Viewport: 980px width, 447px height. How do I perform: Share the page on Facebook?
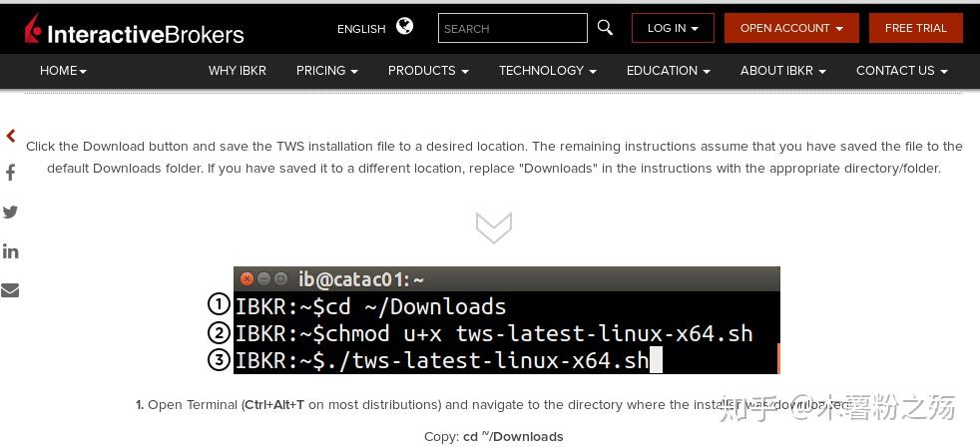click(x=10, y=173)
